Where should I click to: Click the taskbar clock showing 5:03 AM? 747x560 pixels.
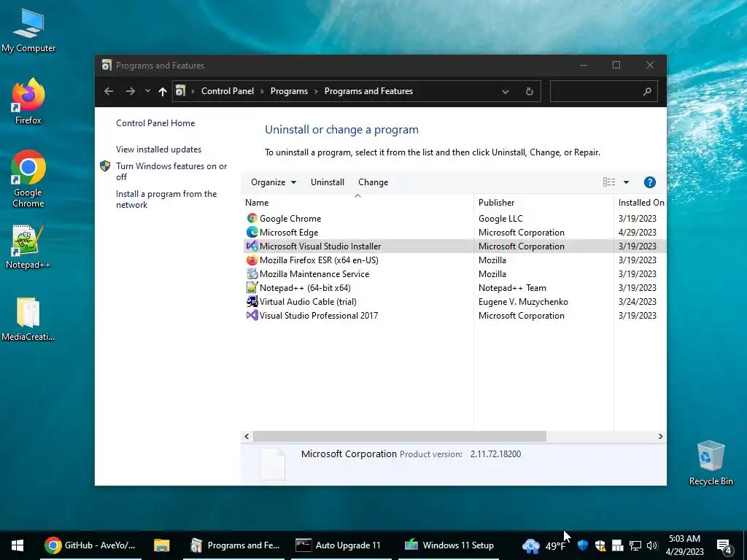point(684,545)
